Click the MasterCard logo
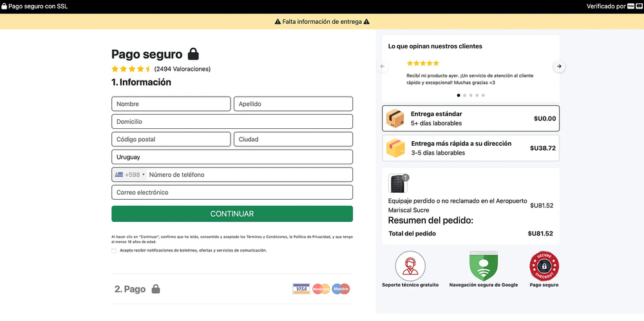 coord(321,289)
